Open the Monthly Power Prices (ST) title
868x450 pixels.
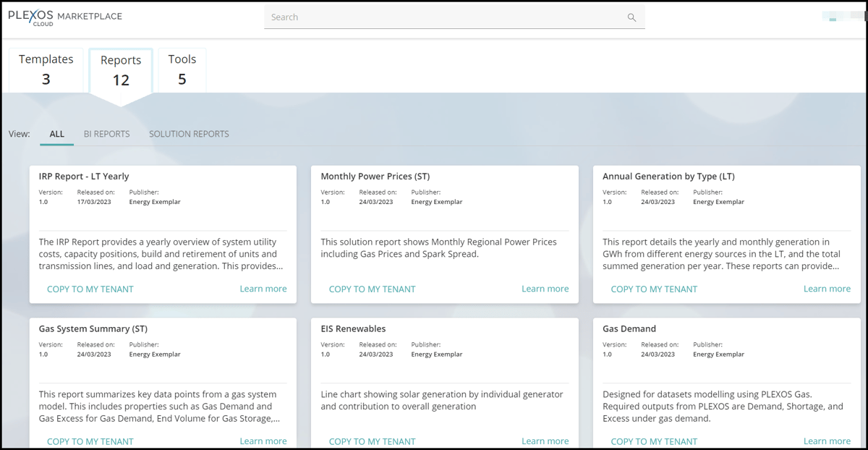click(375, 177)
